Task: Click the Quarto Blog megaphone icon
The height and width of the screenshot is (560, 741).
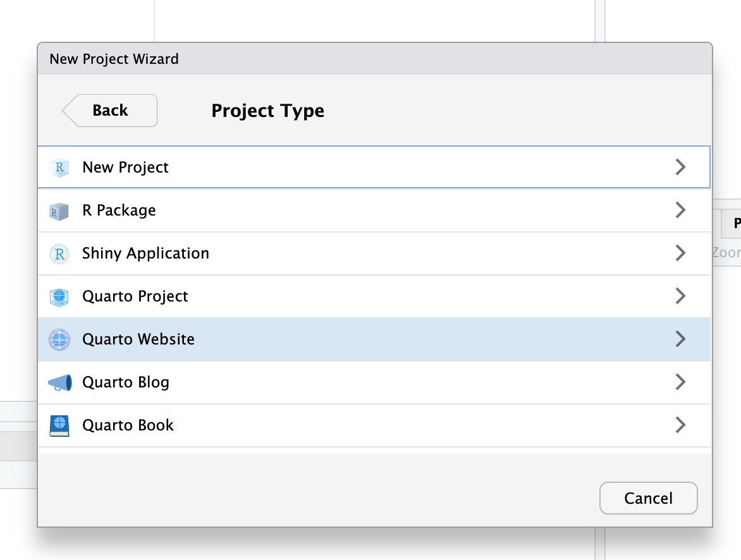Action: (x=59, y=383)
